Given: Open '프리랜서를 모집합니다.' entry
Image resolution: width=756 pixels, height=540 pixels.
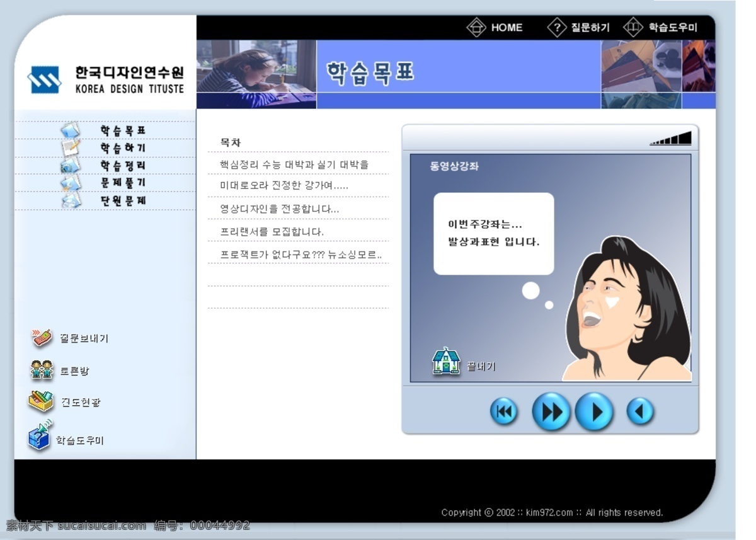Looking at the screenshot, I should (272, 231).
